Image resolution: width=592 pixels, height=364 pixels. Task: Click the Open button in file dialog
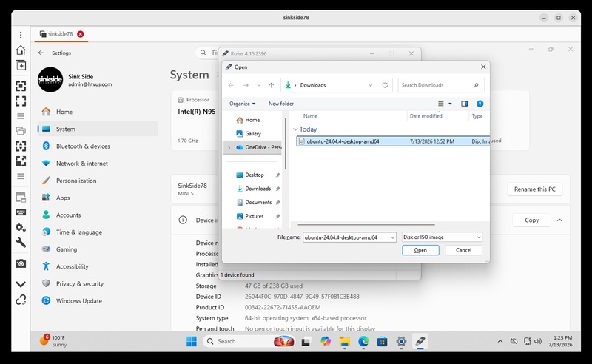(420, 250)
